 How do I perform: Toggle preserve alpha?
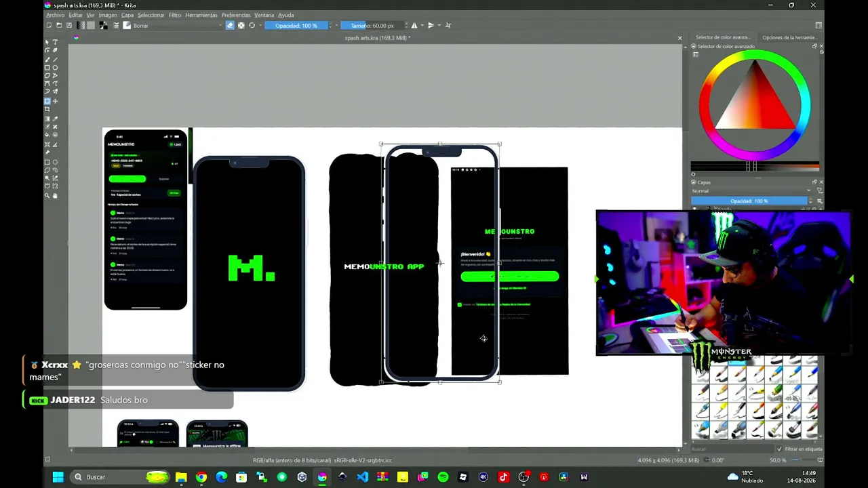point(241,26)
